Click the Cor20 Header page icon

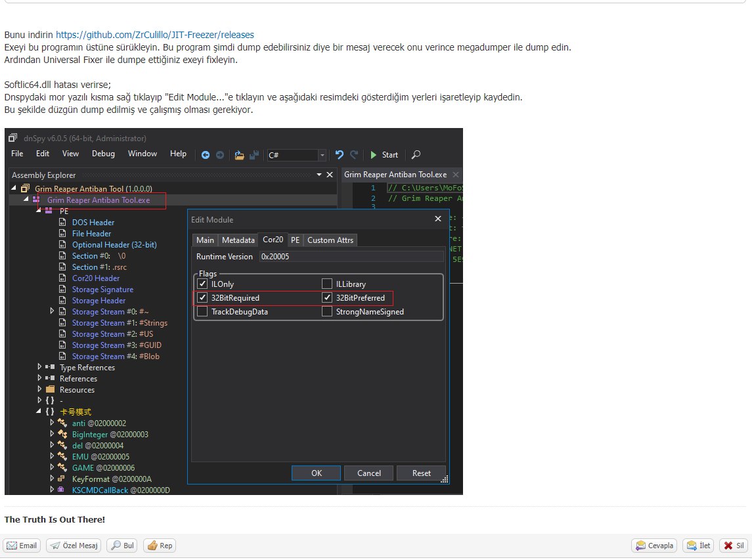coord(62,278)
